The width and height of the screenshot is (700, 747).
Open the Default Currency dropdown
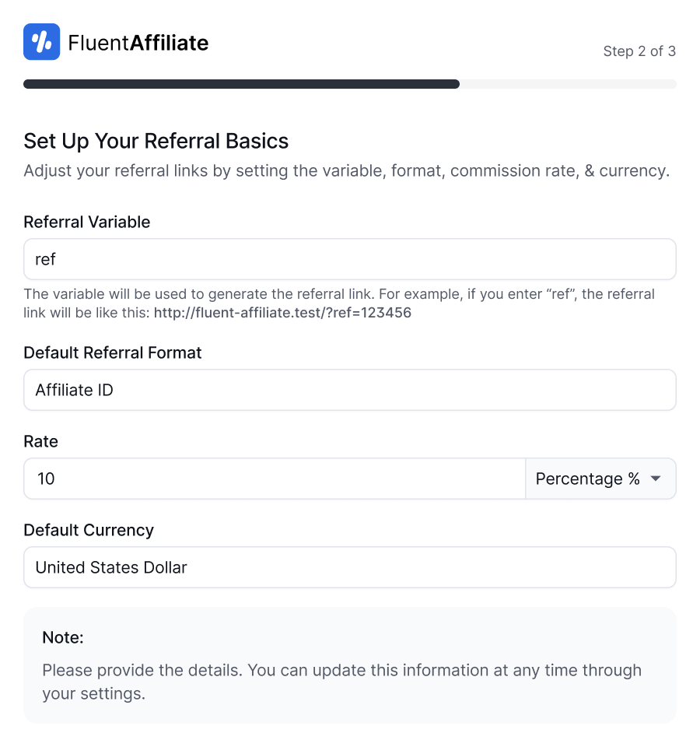click(349, 567)
